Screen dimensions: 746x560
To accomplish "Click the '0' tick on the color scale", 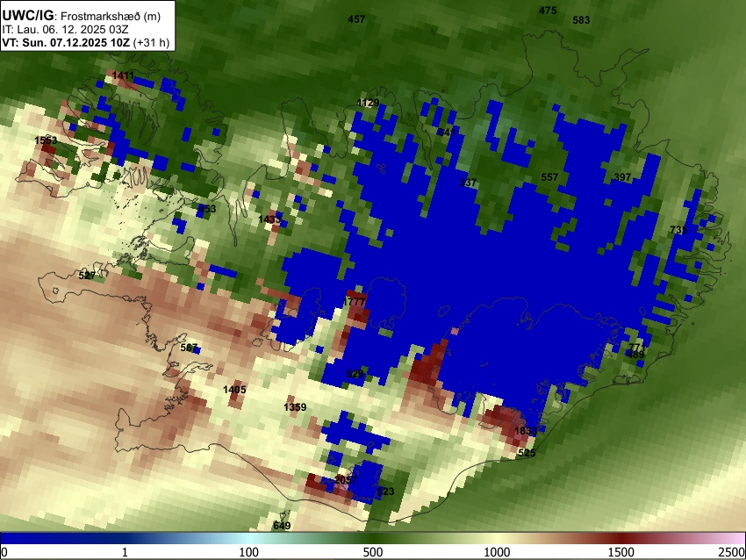I will point(4,552).
